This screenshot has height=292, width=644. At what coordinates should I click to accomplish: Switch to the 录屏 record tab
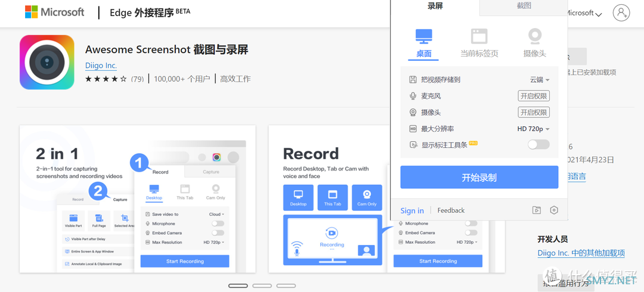click(x=435, y=6)
